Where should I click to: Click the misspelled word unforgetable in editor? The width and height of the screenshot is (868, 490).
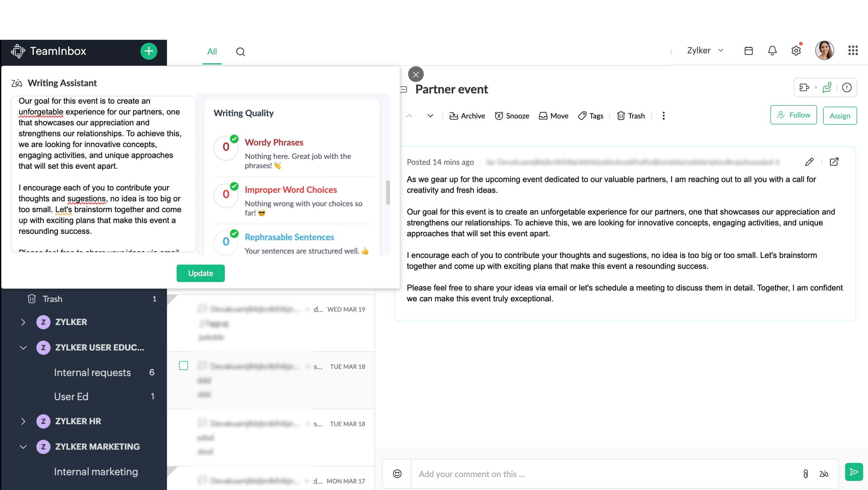[41, 112]
